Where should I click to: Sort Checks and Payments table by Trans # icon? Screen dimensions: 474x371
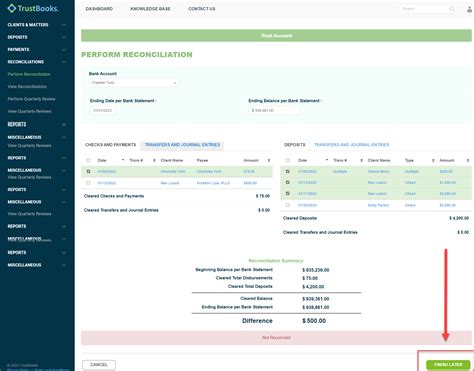[154, 160]
